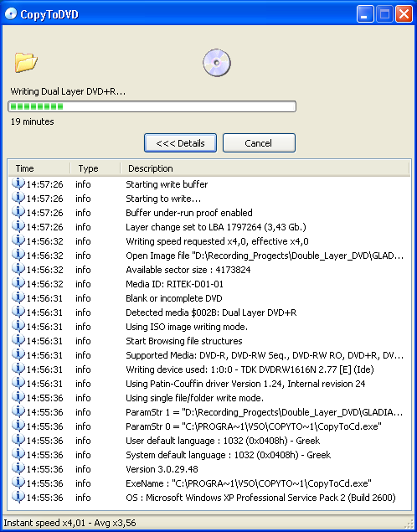
Task: Select 'Detected media $002B: Dual Layer DVD+R'
Action: pos(211,312)
